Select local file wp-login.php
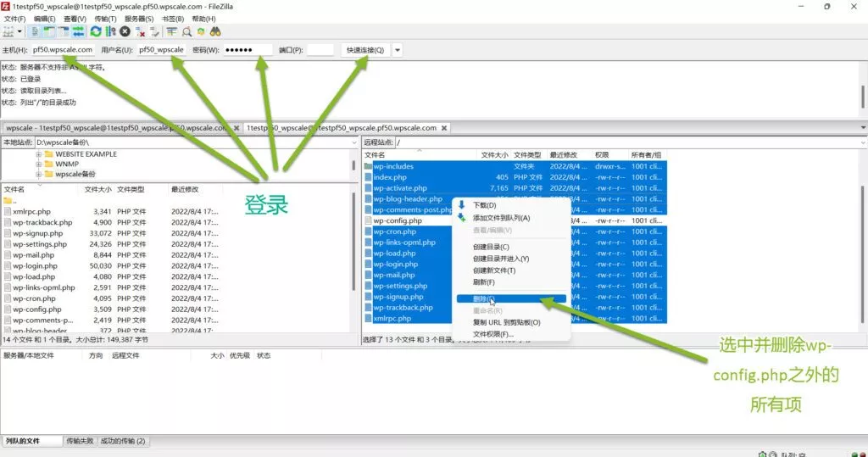 click(35, 266)
